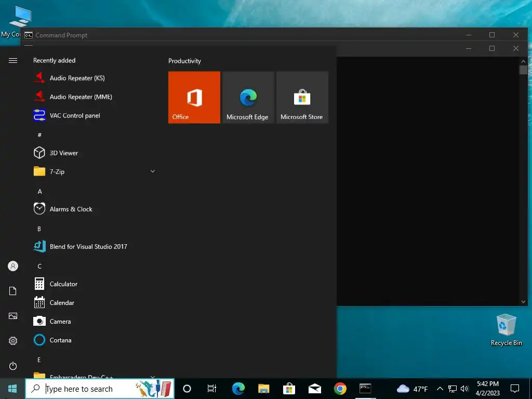The width and height of the screenshot is (532, 399).
Task: Click the Power button in Start
Action: click(x=13, y=366)
